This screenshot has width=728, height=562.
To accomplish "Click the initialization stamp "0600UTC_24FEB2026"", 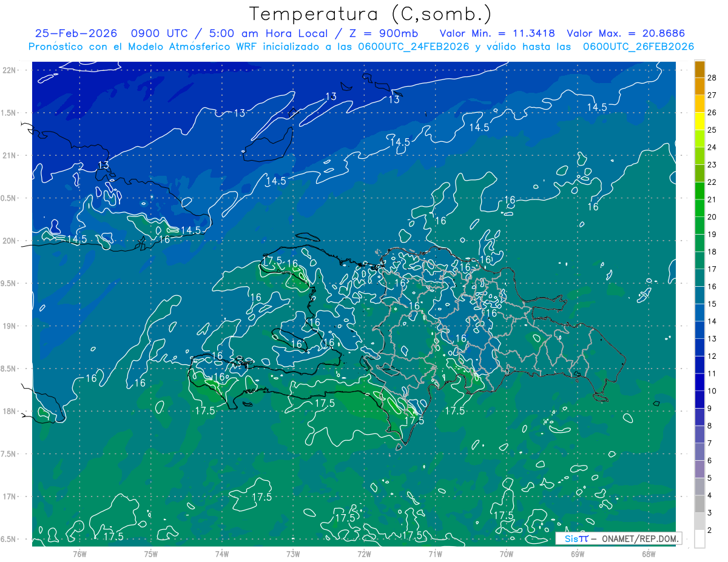I will coord(414,47).
